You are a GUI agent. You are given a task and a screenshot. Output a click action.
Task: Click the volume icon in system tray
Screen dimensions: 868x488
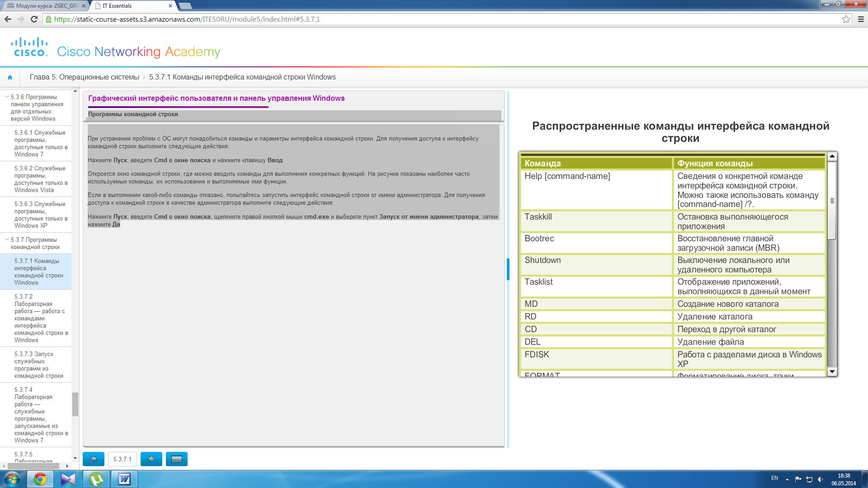(821, 479)
